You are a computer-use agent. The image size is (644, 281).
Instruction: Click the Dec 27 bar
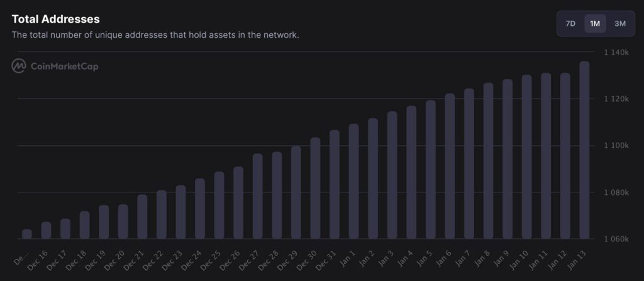(257, 196)
